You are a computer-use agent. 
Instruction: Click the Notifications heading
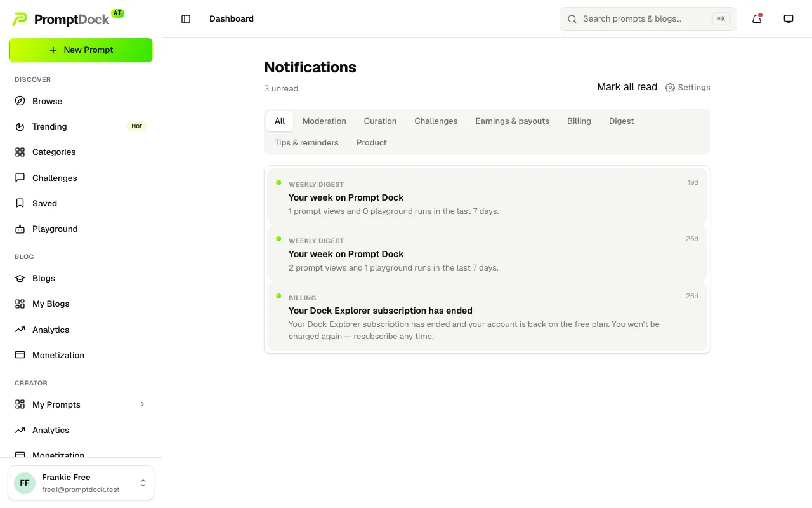pyautogui.click(x=310, y=67)
